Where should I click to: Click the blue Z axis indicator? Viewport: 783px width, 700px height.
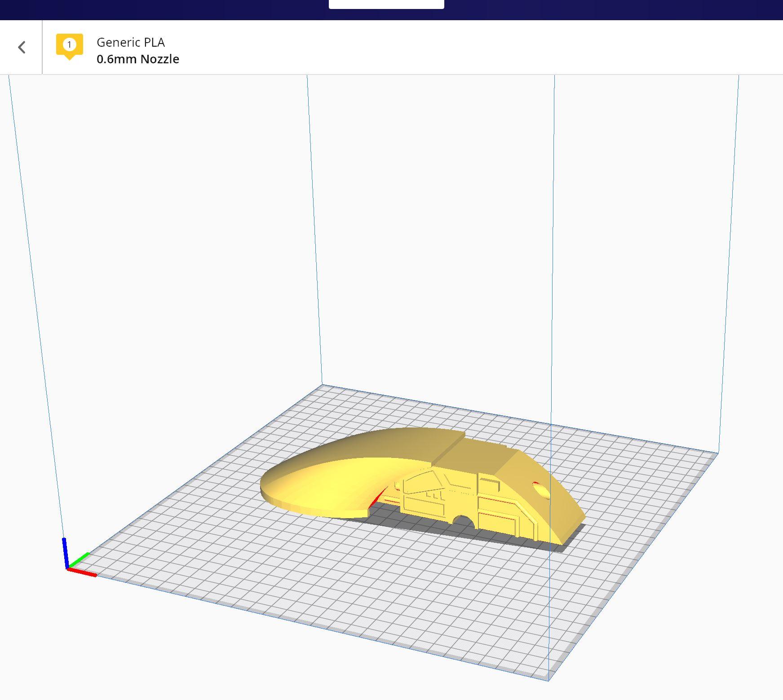pos(65,553)
